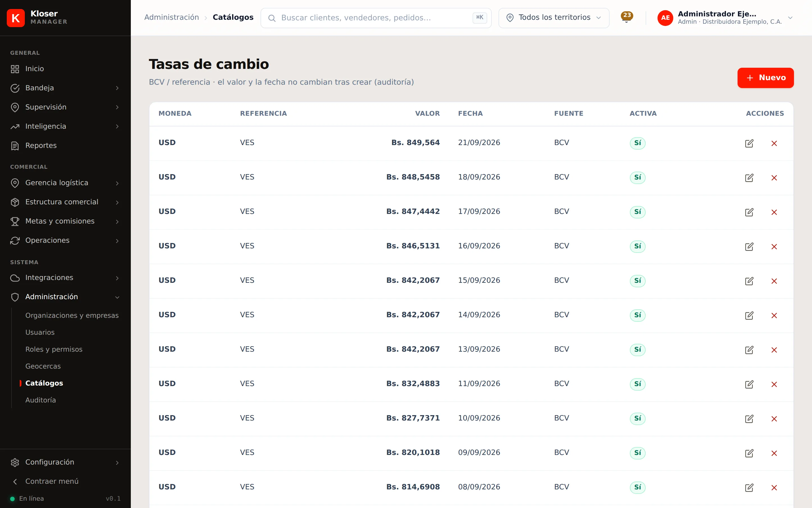Delete the rate dated 13/09/2026
Image resolution: width=812 pixels, height=508 pixels.
point(774,350)
